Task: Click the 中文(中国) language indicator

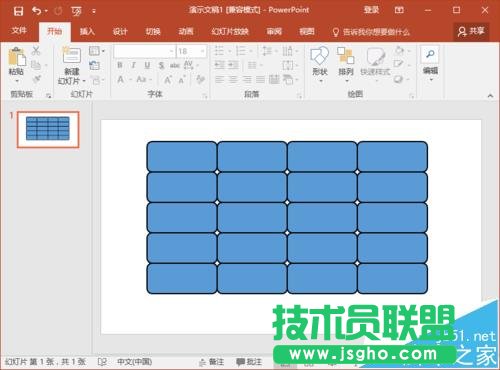Action: 134,362
